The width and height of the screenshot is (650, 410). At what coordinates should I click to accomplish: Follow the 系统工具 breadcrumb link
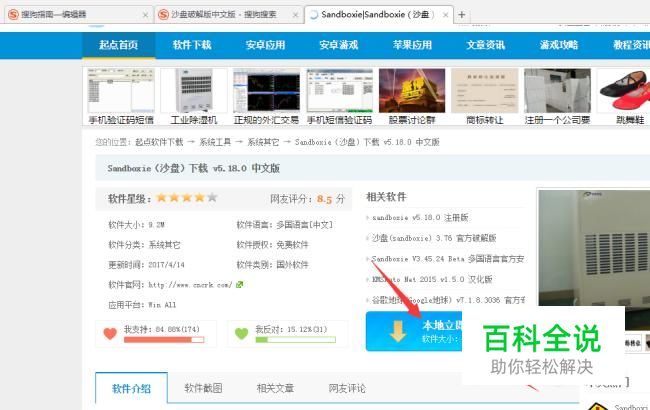pyautogui.click(x=215, y=142)
